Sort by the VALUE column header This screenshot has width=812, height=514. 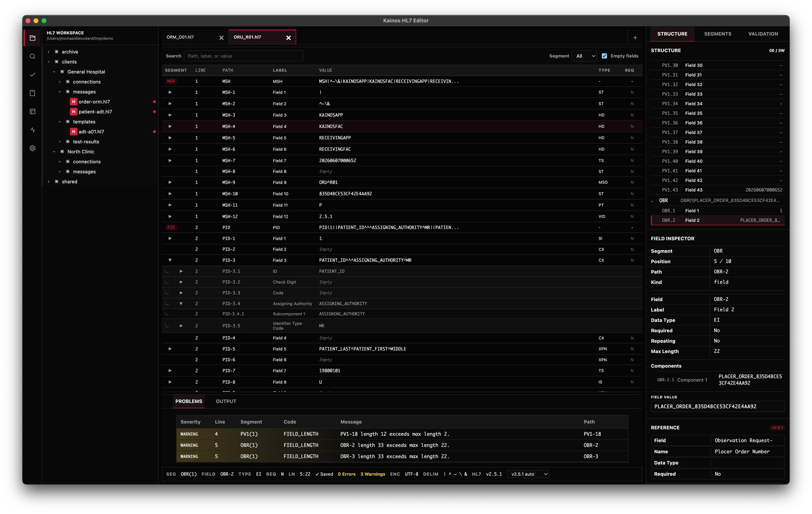(325, 70)
